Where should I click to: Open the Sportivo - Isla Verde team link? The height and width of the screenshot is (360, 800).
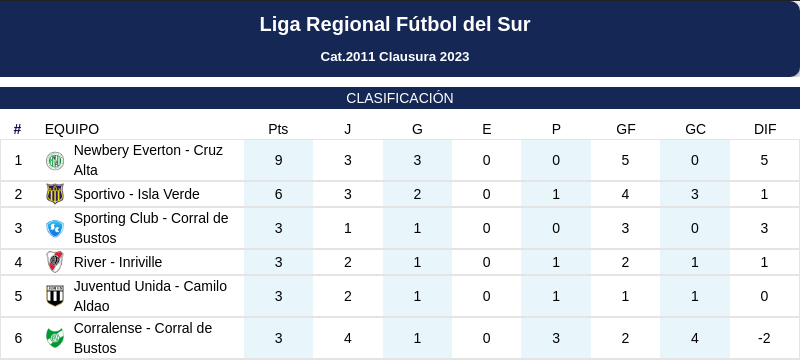[x=136, y=194]
